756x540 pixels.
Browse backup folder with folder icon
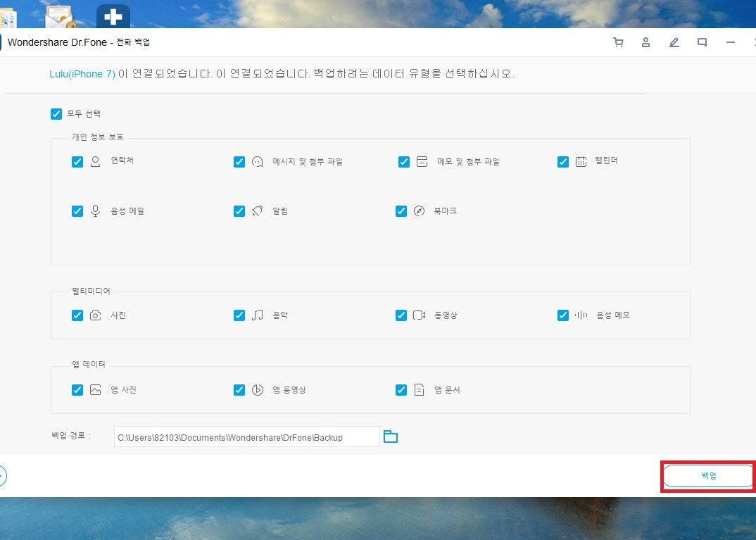click(391, 437)
